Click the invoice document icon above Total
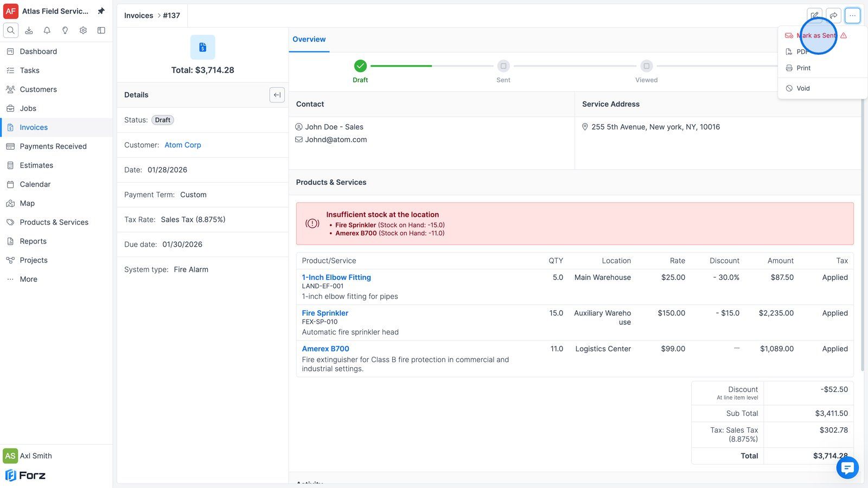The width and height of the screenshot is (868, 488). [x=202, y=47]
